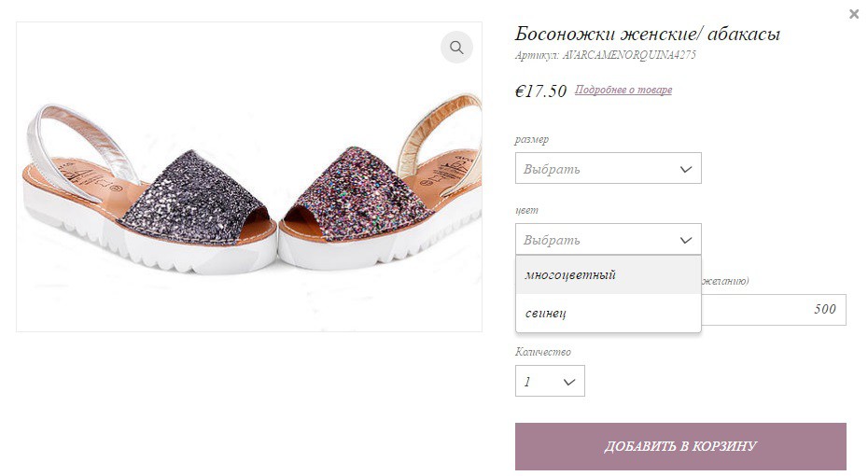Open the 'Подробнее о товаре' link
Viewport: 868px width, 476px height.
623,90
